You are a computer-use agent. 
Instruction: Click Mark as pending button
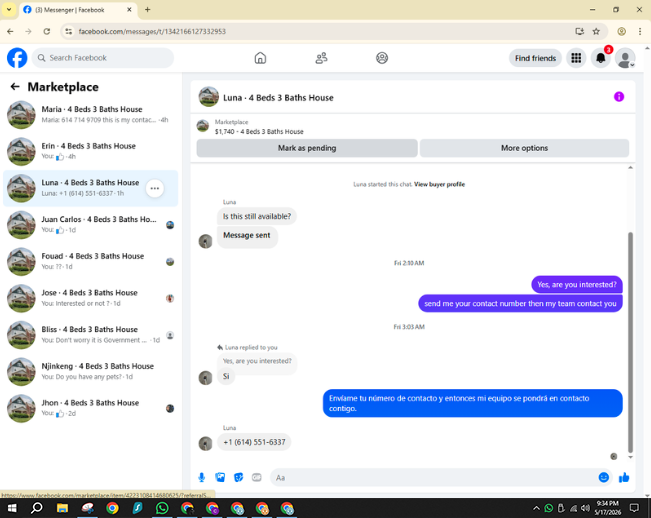coord(307,148)
